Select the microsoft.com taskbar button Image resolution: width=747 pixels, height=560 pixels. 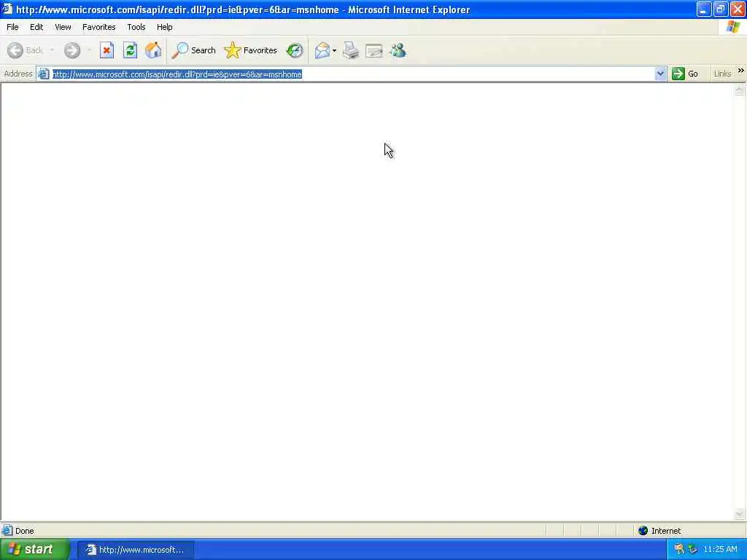click(136, 550)
